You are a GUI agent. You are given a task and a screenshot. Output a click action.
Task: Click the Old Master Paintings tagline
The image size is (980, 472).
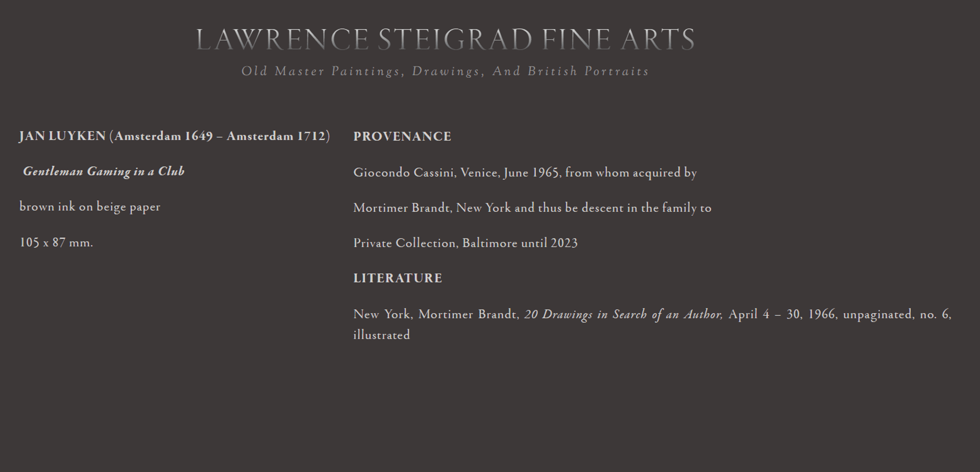(x=445, y=71)
